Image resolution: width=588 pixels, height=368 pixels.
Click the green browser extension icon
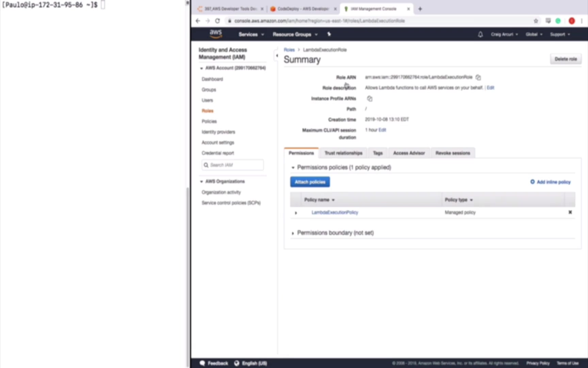tap(558, 21)
